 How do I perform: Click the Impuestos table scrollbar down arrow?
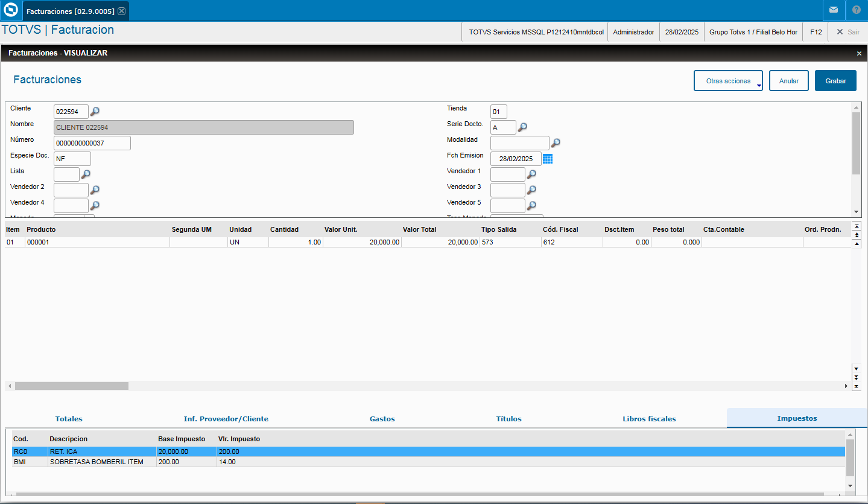pos(851,485)
